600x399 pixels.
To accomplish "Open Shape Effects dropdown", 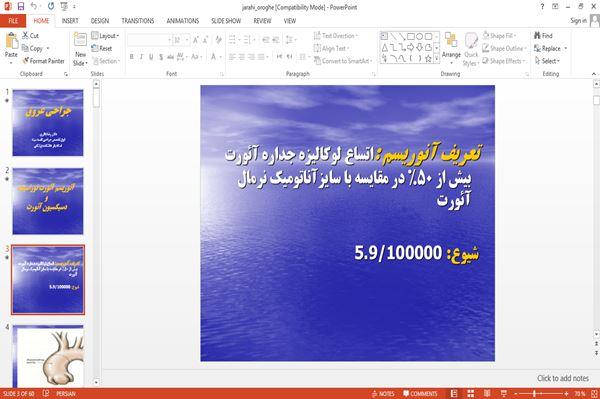I will 504,61.
